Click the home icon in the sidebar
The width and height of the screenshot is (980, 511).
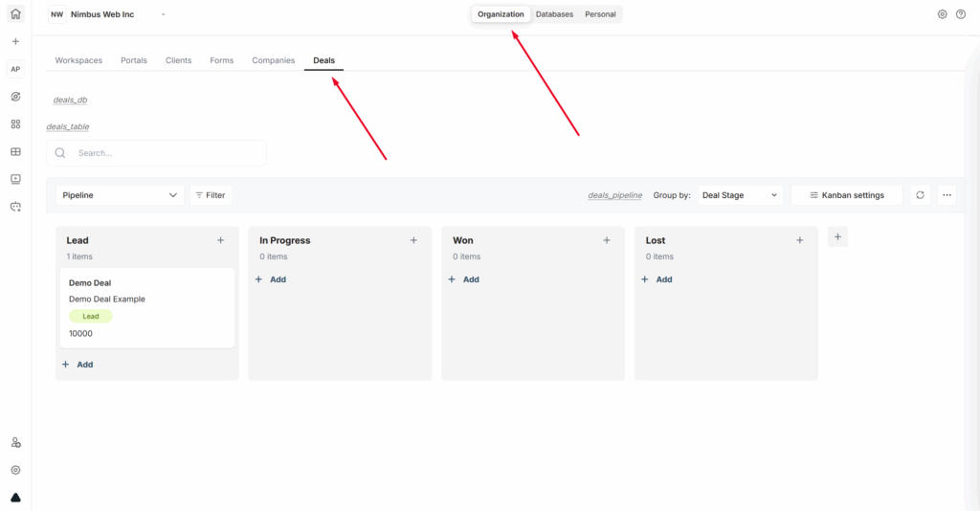click(x=15, y=14)
